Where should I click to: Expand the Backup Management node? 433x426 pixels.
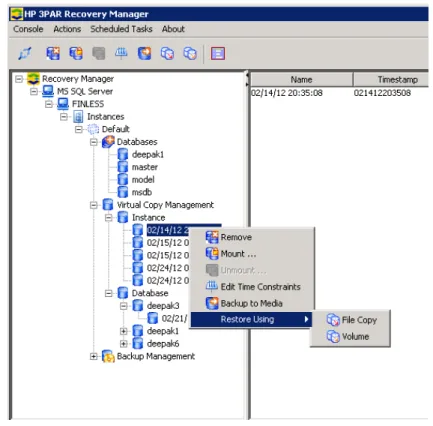coord(94,356)
